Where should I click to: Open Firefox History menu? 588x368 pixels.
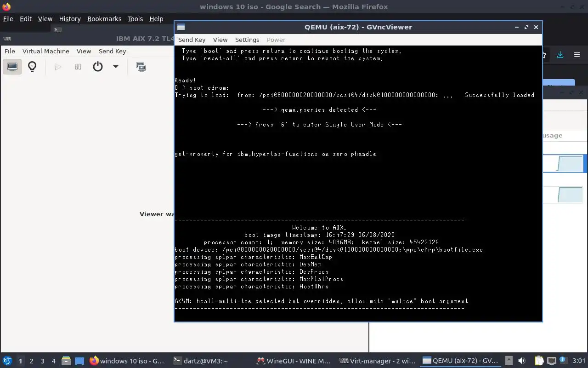70,19
